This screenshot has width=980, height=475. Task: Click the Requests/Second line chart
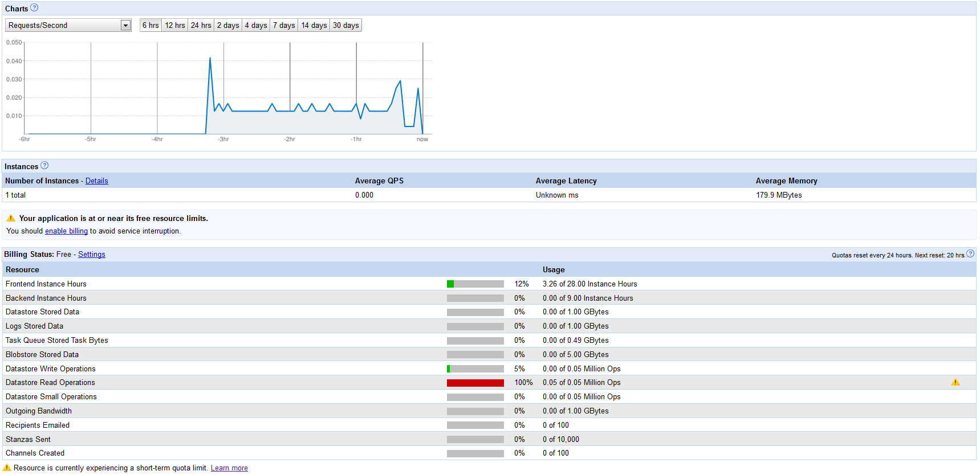click(x=228, y=89)
